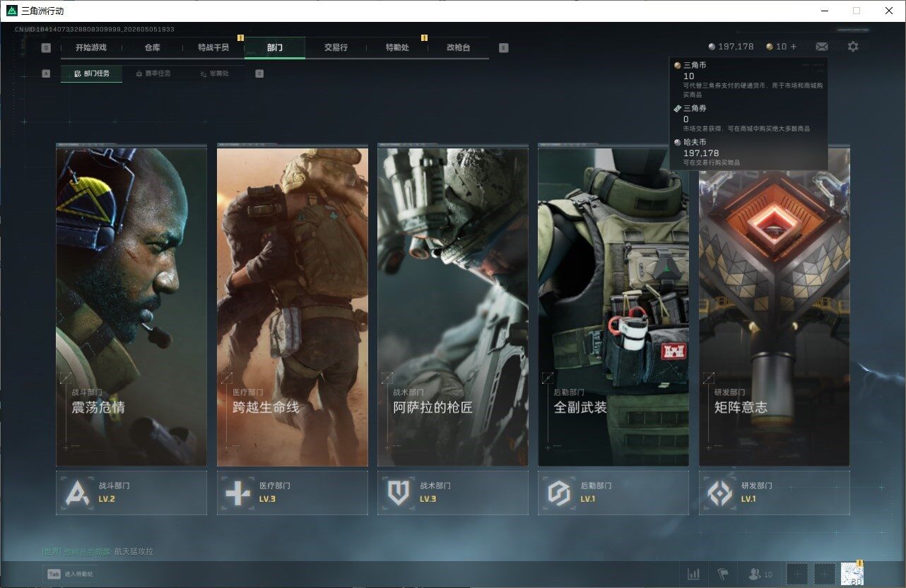Open the friends list icon showing 10
This screenshot has width=906, height=588.
[760, 574]
